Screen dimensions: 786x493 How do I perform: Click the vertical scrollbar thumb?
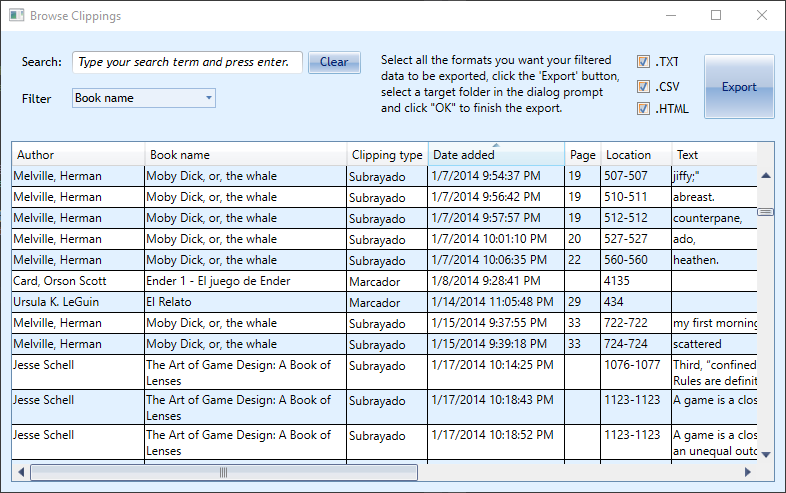click(x=765, y=212)
